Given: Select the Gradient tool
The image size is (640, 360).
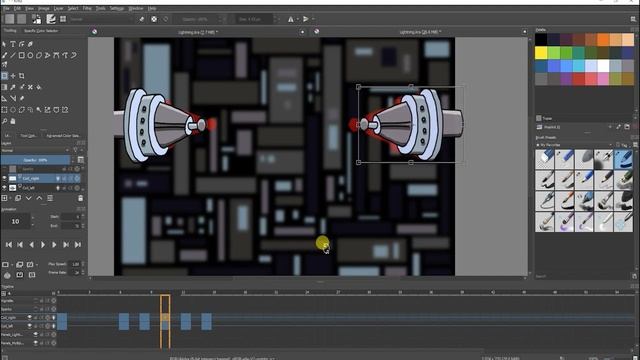Looking at the screenshot, I should 4,87.
